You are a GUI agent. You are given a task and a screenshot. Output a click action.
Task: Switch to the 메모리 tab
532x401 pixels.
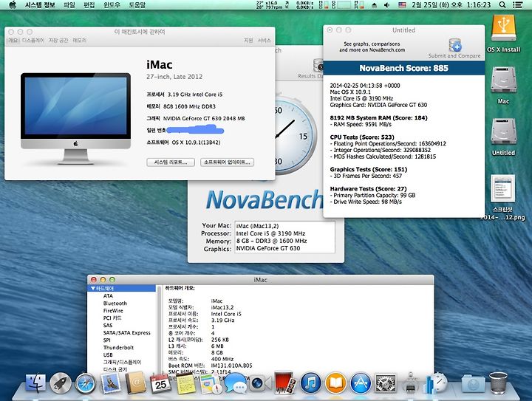tap(79, 40)
